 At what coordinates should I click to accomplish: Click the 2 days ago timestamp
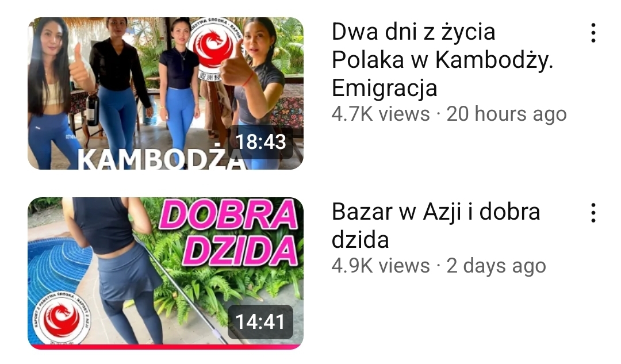496,265
